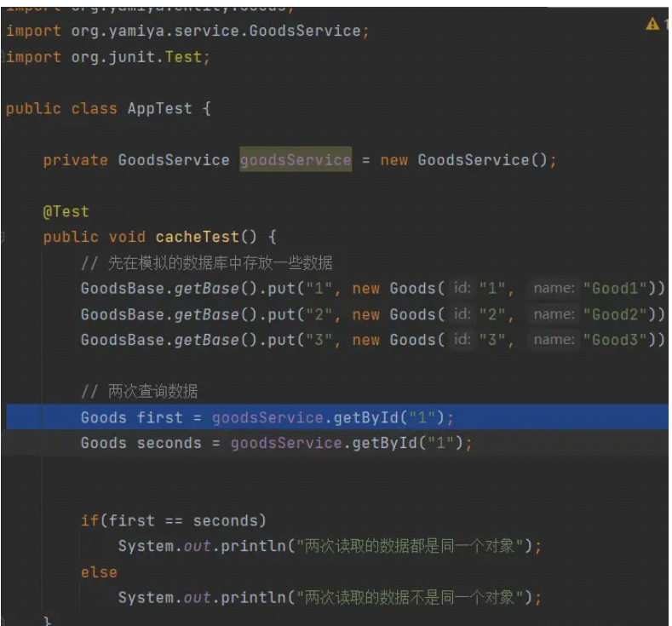Click the yellow warning triangle icon
This screenshot has height=626, width=672.
point(652,24)
